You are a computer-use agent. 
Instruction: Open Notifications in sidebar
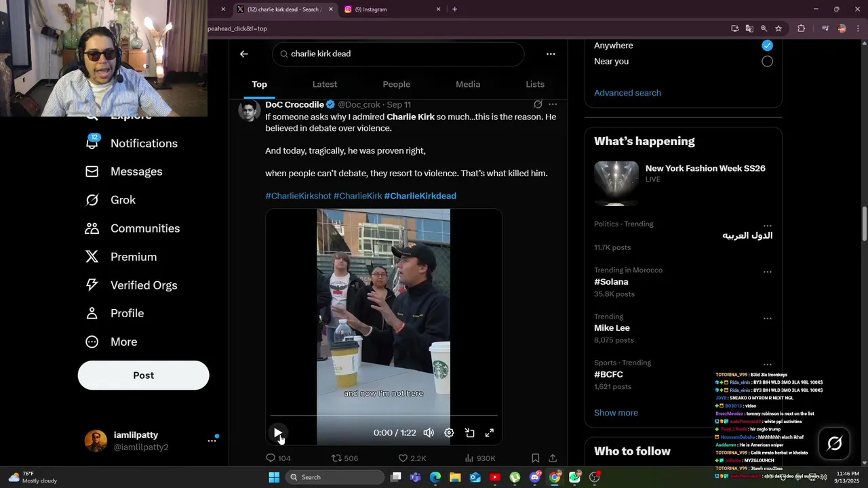(x=132, y=143)
